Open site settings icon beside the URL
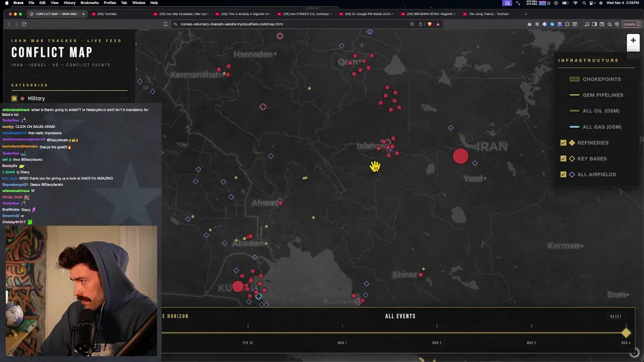Image resolution: width=644 pixels, height=362 pixels. (x=175, y=24)
